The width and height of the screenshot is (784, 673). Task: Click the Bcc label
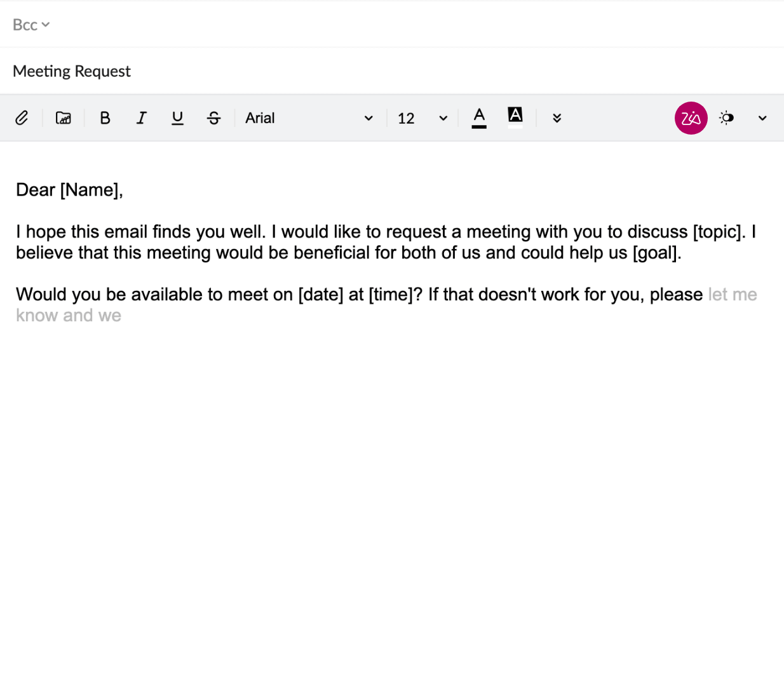pyautogui.click(x=25, y=25)
